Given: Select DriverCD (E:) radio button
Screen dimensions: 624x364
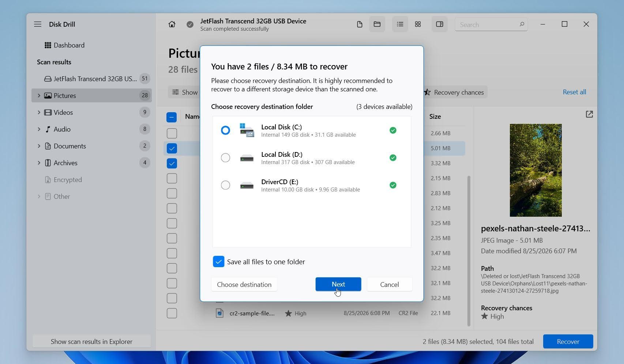Looking at the screenshot, I should [225, 185].
